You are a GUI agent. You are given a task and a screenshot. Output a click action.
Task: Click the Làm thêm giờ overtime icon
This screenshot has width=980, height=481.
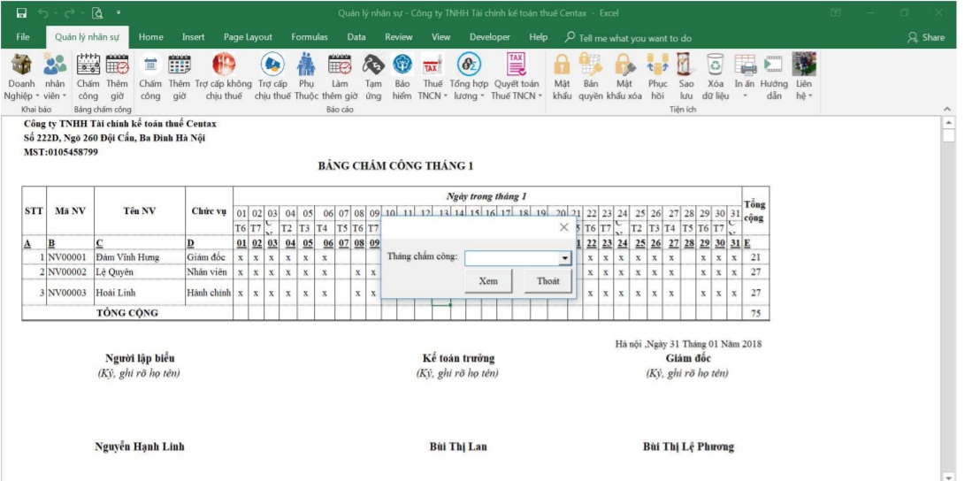click(340, 65)
